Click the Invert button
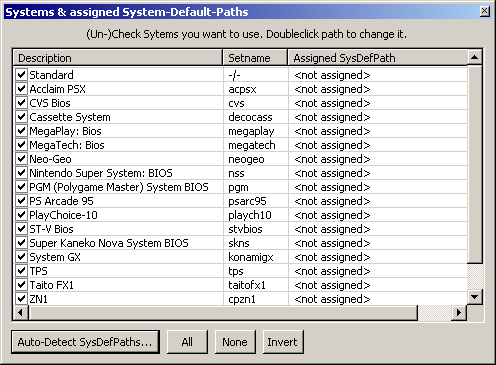496x365 pixels. (283, 342)
